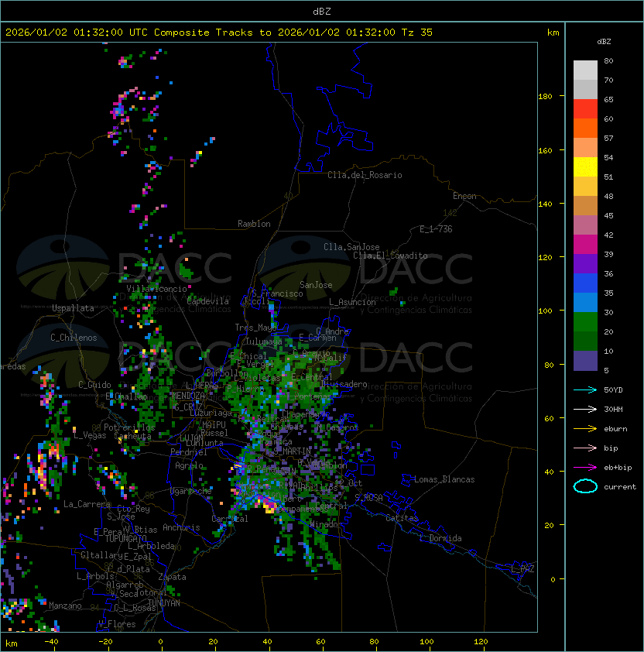The height and width of the screenshot is (652, 644).
Task: Click the Ramblon place label
Action: [254, 224]
